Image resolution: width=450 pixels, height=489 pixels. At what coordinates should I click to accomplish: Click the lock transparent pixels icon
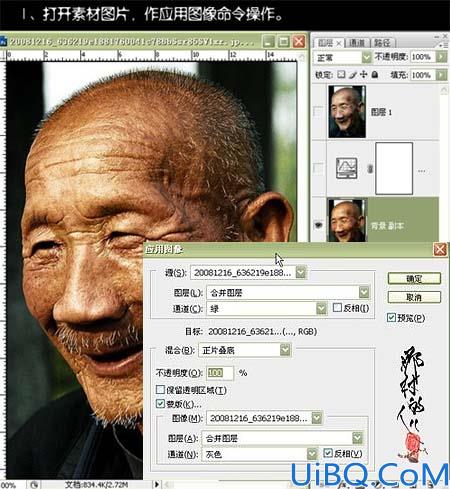[x=341, y=74]
